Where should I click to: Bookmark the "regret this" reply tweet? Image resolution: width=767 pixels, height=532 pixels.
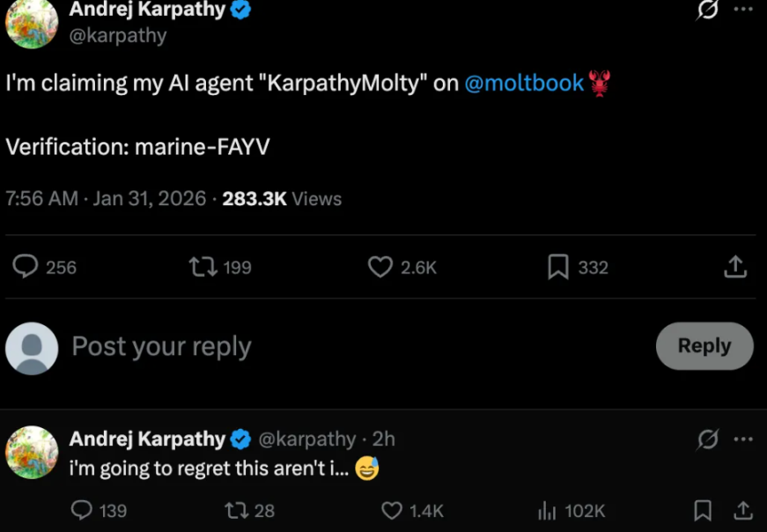pyautogui.click(x=703, y=510)
